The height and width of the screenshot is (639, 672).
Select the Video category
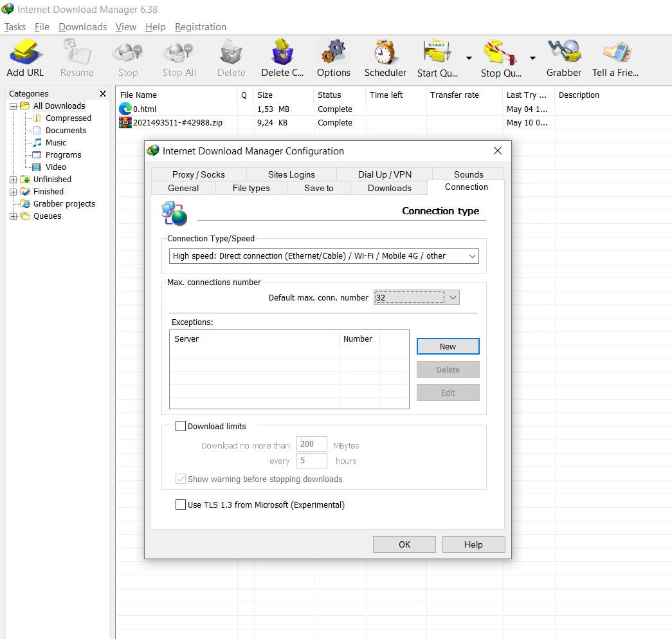point(56,167)
